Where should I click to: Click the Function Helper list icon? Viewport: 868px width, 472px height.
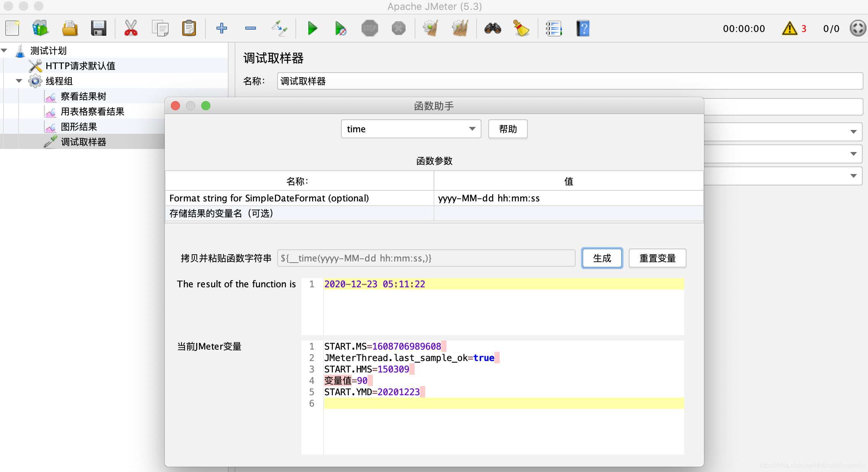[x=553, y=29]
